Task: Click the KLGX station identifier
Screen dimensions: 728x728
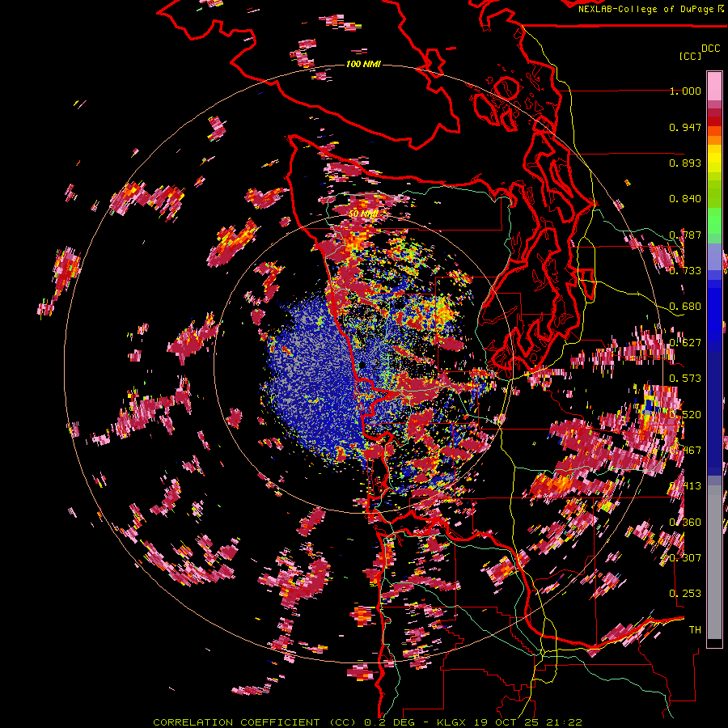Action: coord(453,722)
